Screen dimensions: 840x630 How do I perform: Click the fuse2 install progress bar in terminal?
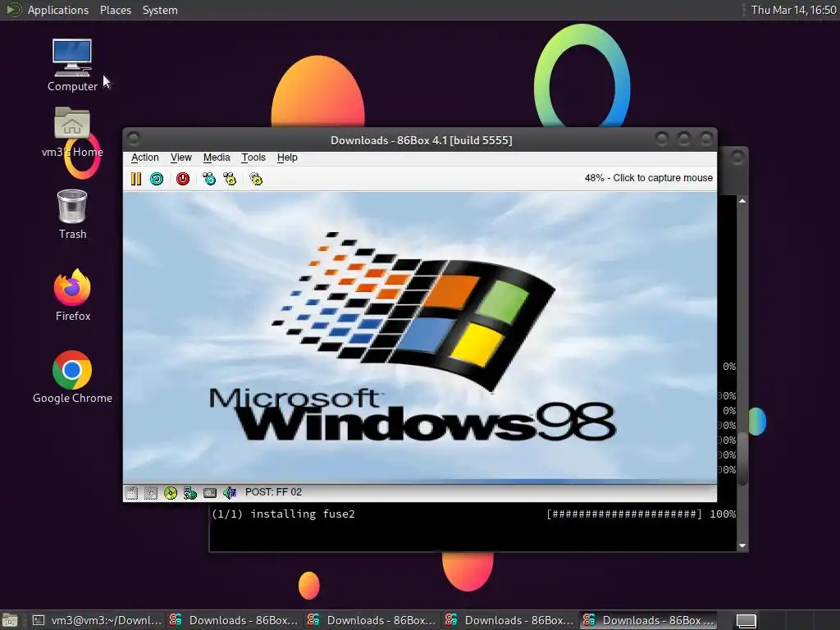(x=624, y=514)
